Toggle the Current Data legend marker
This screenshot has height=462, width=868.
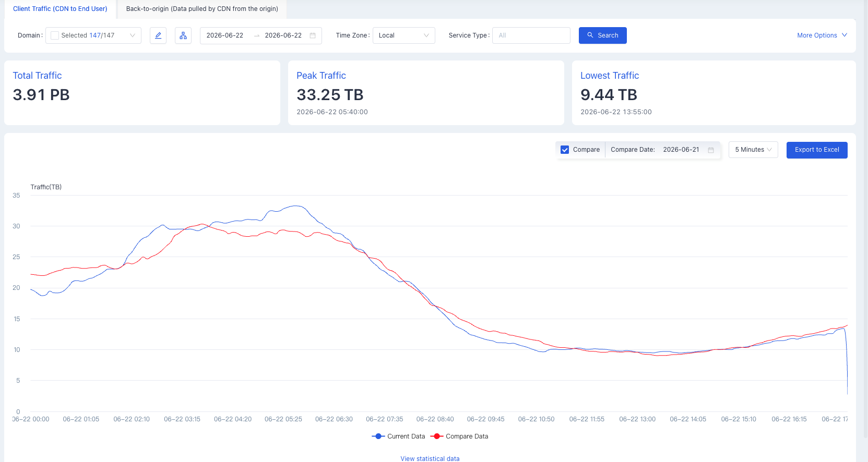(x=378, y=436)
